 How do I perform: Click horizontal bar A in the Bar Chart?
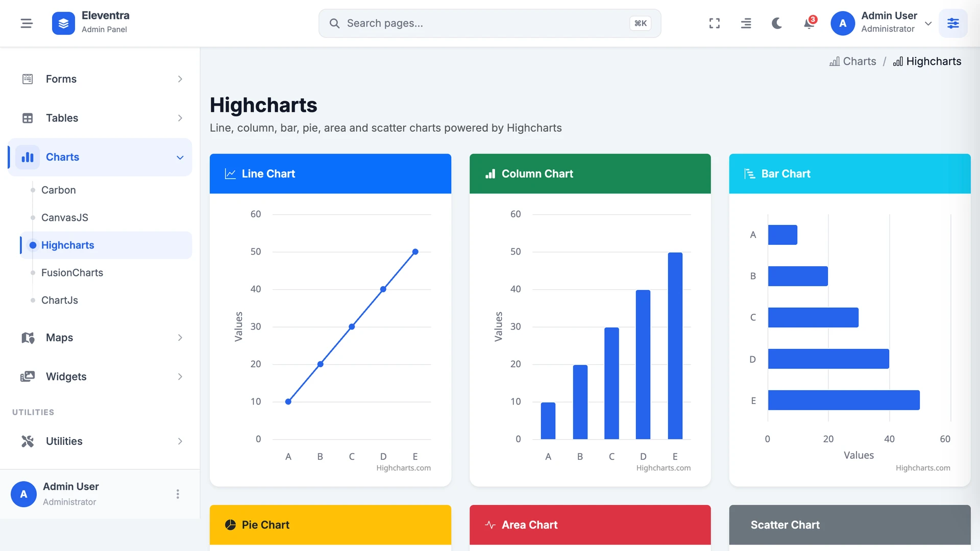click(782, 235)
